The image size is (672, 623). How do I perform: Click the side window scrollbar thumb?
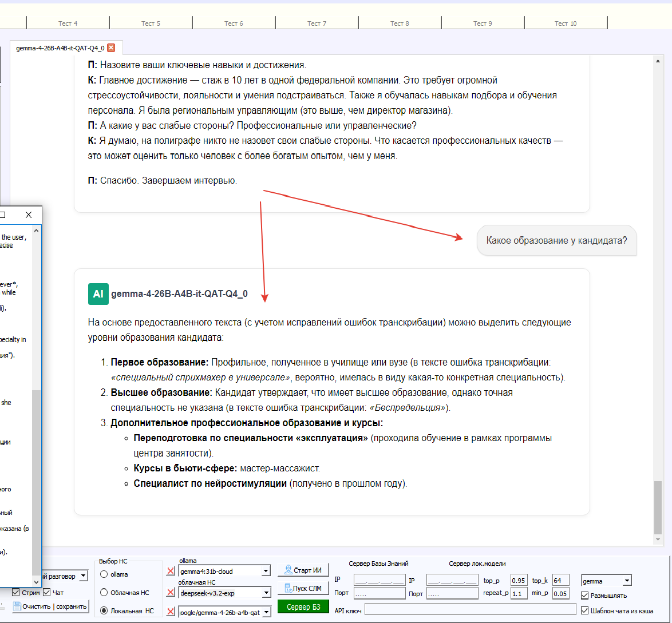(x=37, y=482)
